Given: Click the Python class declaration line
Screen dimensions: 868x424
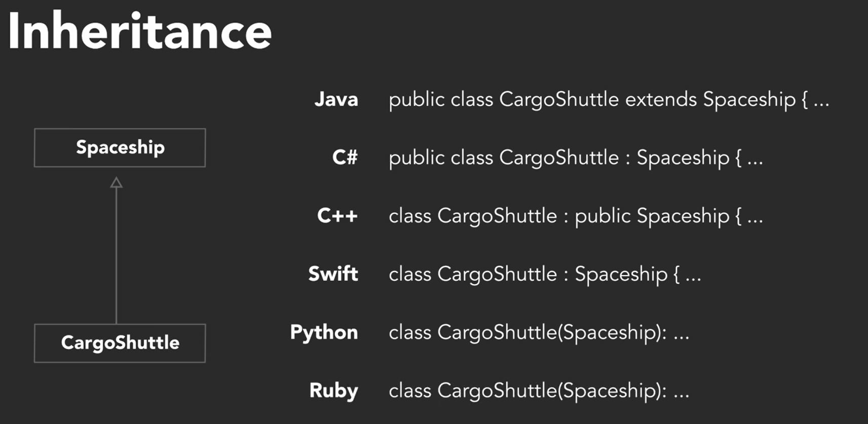Looking at the screenshot, I should 539,333.
